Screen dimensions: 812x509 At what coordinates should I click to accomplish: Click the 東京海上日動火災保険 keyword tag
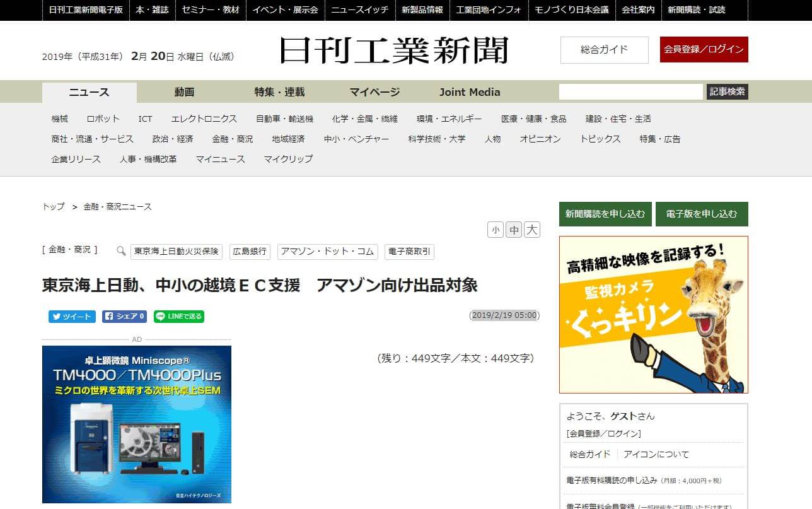click(177, 251)
